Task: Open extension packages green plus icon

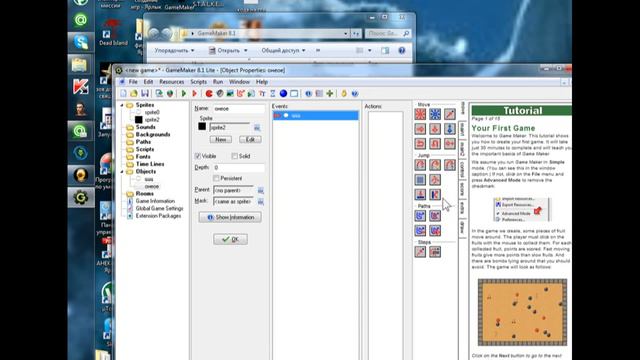Action: [x=330, y=93]
